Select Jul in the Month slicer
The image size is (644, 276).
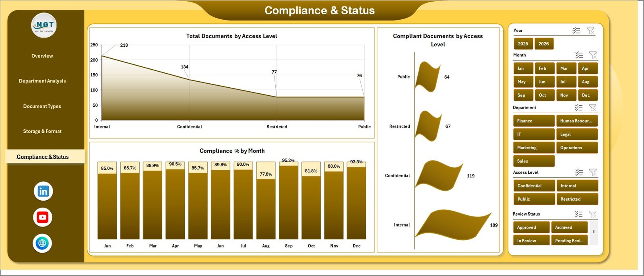point(566,82)
